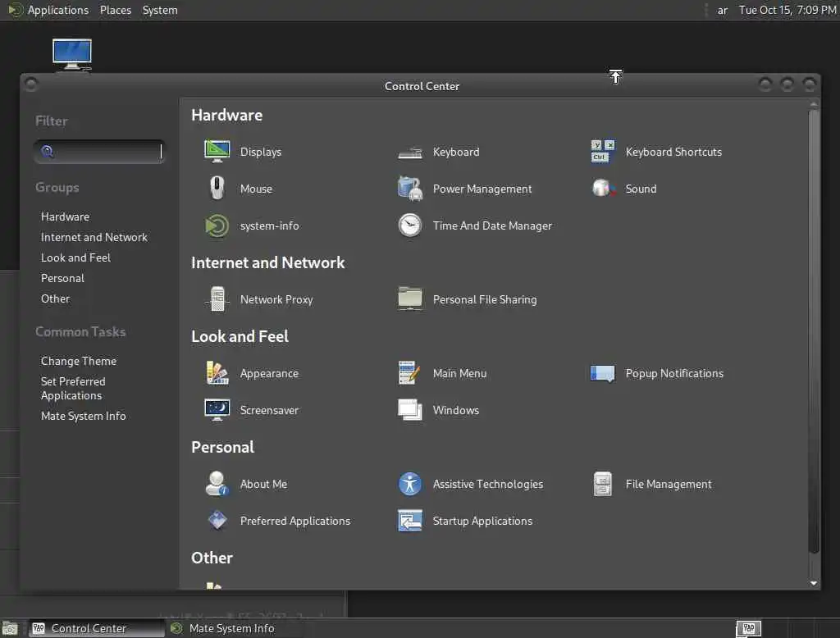The width and height of the screenshot is (840, 638).
Task: Open the Assistive Technologies icon
Action: (x=410, y=484)
